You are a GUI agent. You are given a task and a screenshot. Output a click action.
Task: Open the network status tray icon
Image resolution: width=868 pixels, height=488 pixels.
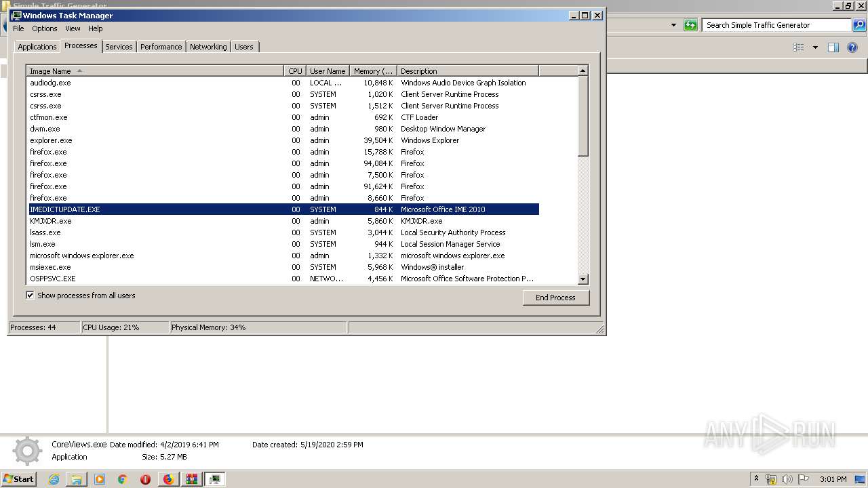(771, 479)
